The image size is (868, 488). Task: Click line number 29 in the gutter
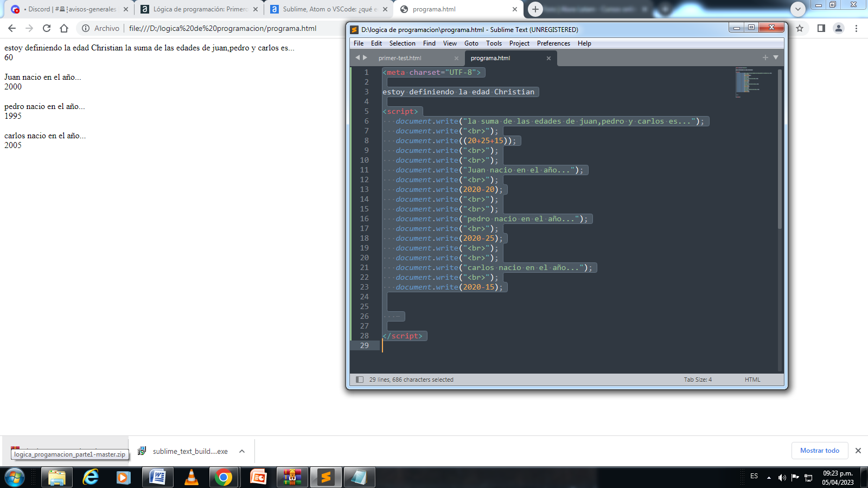coord(364,345)
